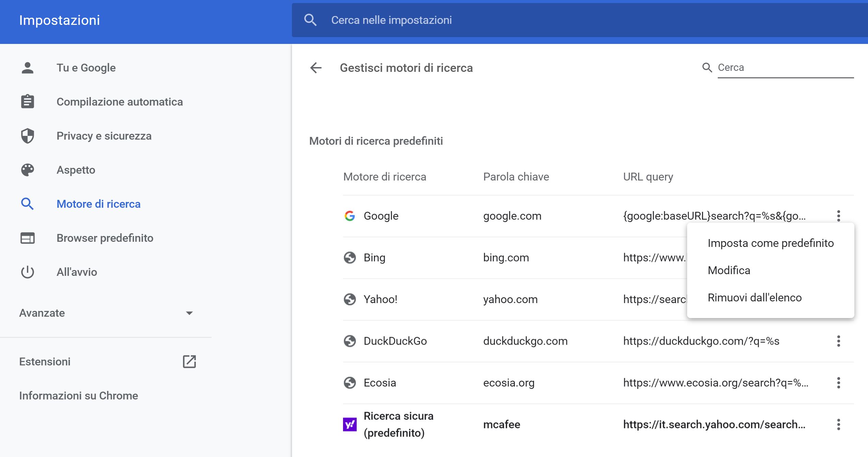This screenshot has height=457, width=868.
Task: Open All'avvio settings section
Action: tap(77, 272)
